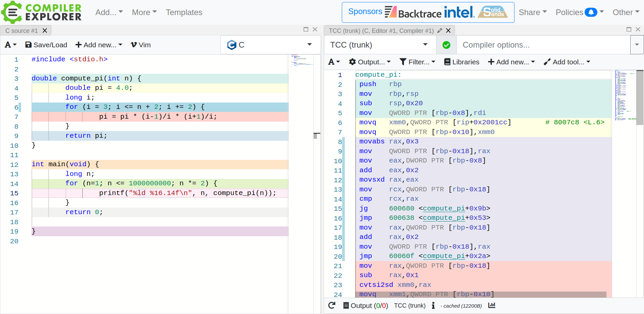
Task: Rename compiler pane with pencil icon
Action: point(439,30)
